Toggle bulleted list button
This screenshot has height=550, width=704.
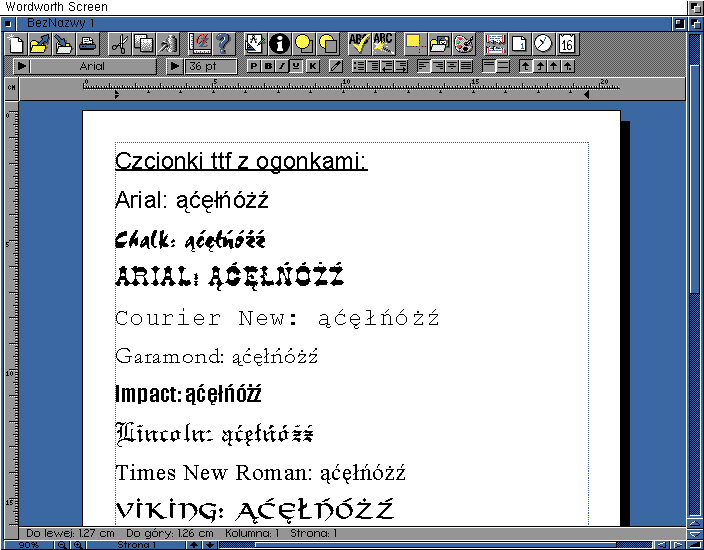point(359,66)
